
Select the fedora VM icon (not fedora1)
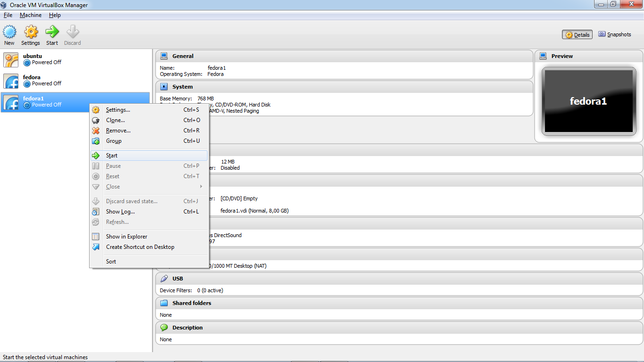[11, 81]
